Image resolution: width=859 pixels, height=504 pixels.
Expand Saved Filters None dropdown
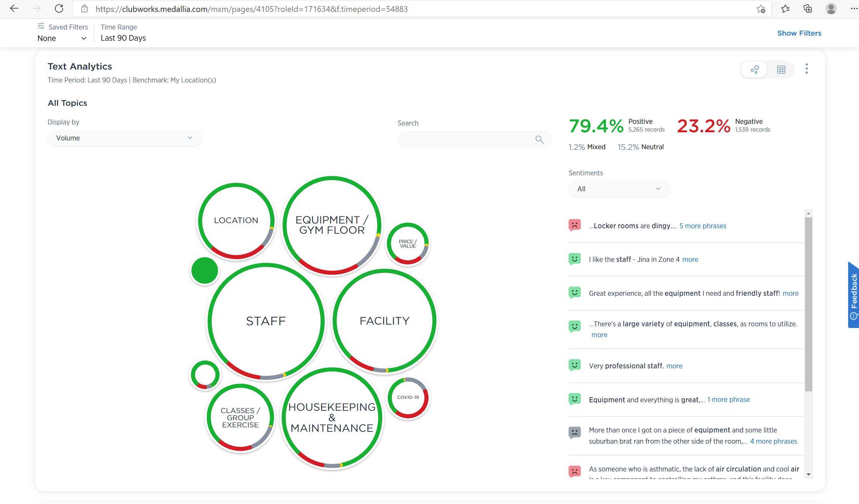pos(62,38)
